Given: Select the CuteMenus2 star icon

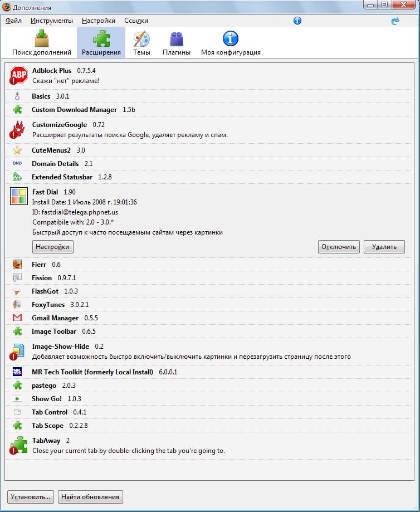Looking at the screenshot, I should coord(17,150).
